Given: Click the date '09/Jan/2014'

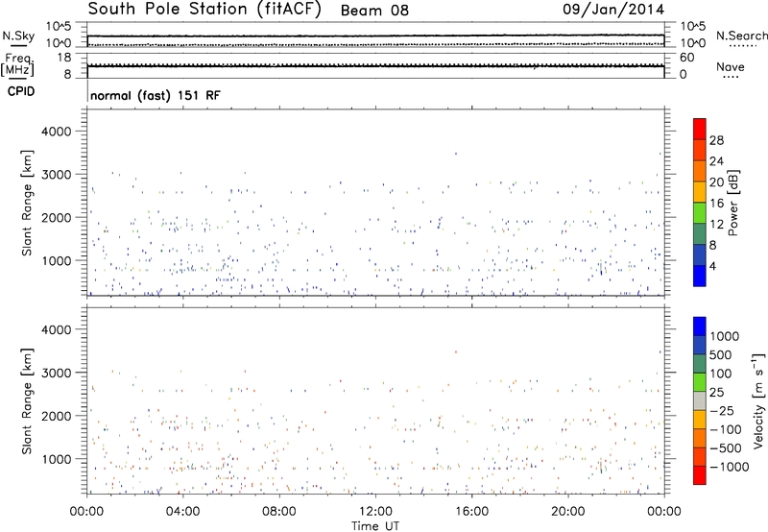Looking at the screenshot, I should point(613,10).
